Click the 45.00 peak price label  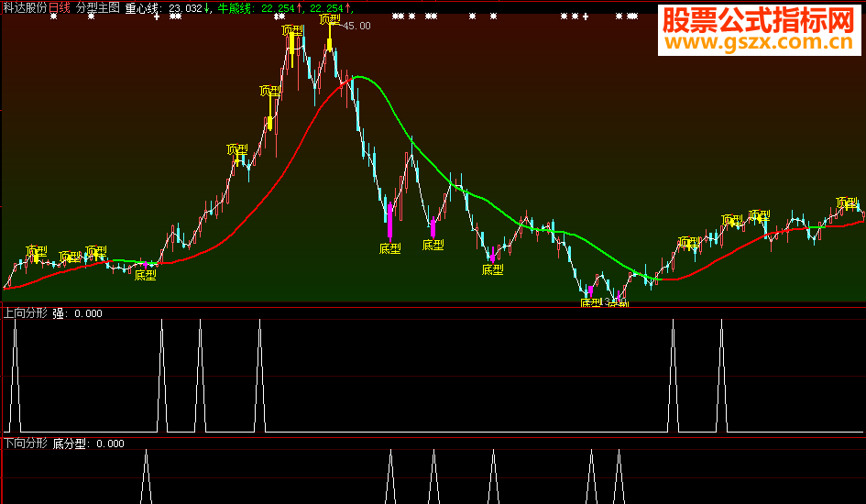click(356, 26)
